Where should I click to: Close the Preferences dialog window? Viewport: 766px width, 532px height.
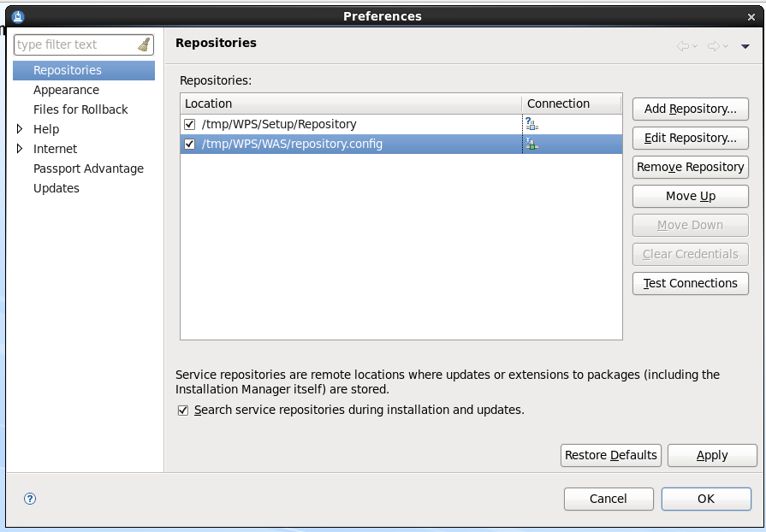pyautogui.click(x=751, y=15)
